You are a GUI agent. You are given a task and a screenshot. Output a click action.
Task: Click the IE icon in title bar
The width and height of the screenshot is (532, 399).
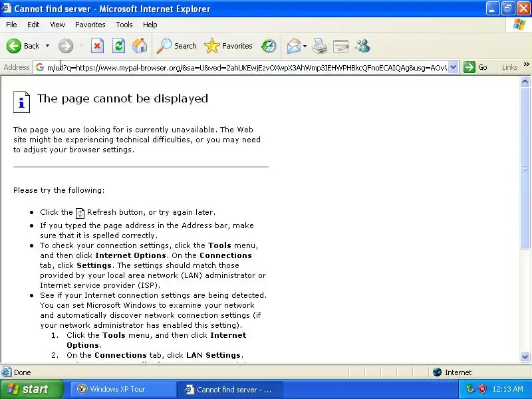point(7,8)
